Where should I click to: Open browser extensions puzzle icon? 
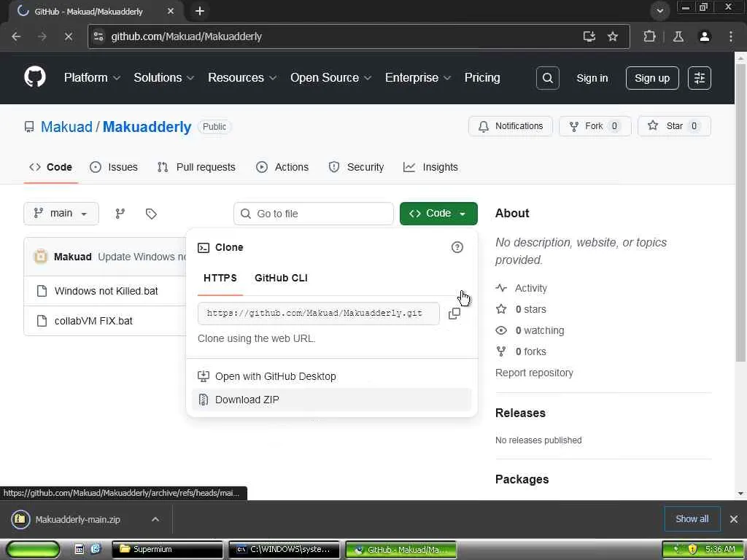[x=649, y=36]
